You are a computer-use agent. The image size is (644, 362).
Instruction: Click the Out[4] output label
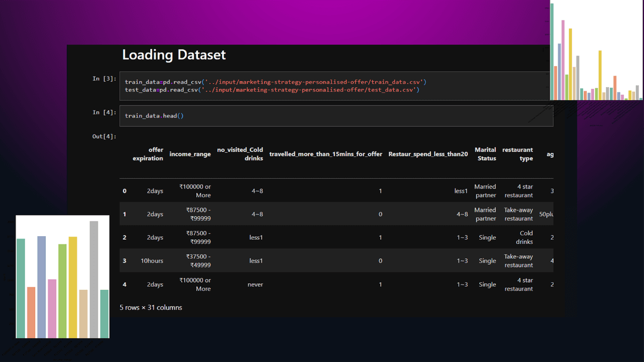coord(104,137)
